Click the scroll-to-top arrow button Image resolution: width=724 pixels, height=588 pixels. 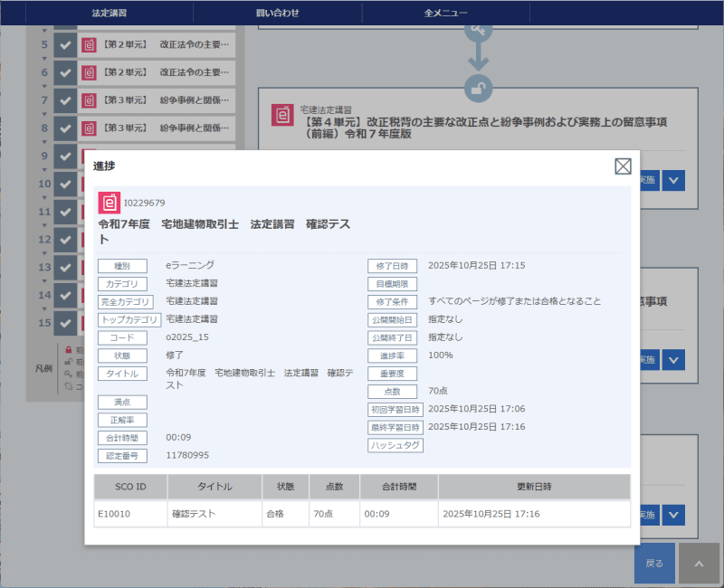coord(699,563)
